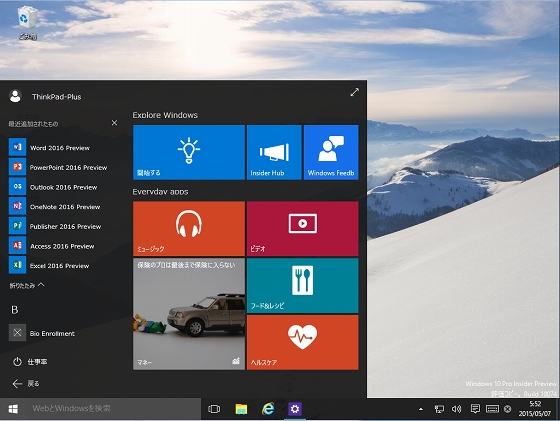This screenshot has height=421, width=560.
Task: Open File Explorer from the taskbar
Action: point(241,409)
